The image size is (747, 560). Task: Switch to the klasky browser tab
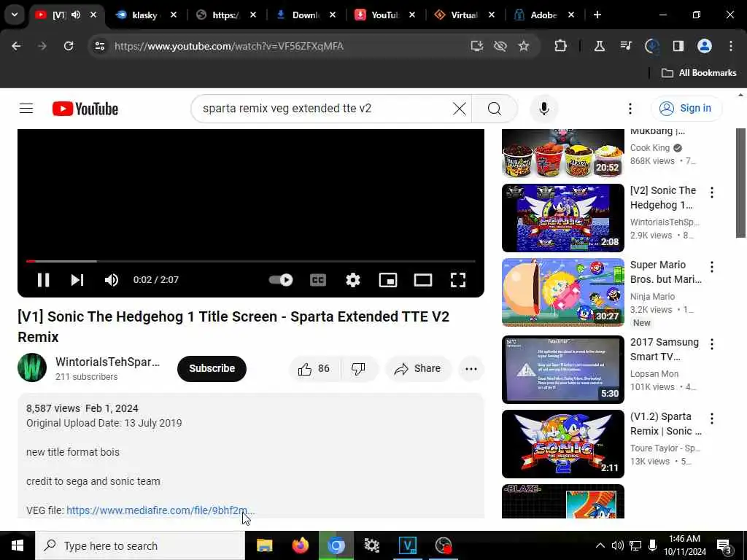[x=146, y=15]
